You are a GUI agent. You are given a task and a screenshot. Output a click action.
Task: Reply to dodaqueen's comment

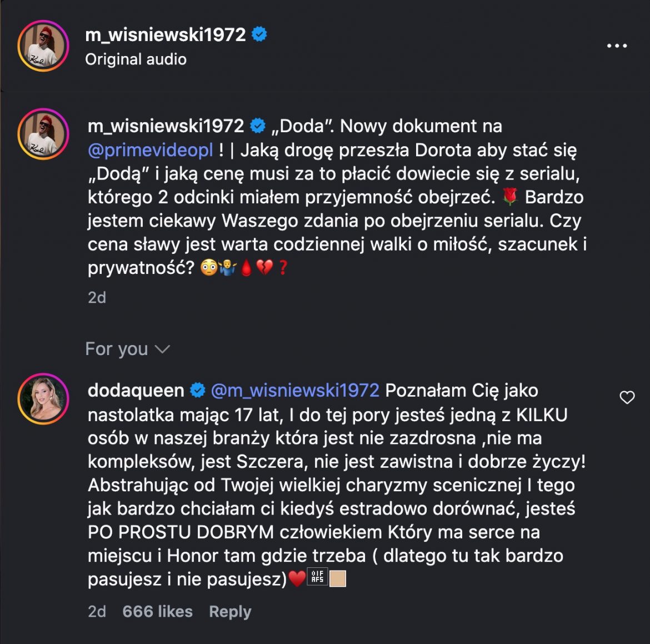tap(230, 612)
